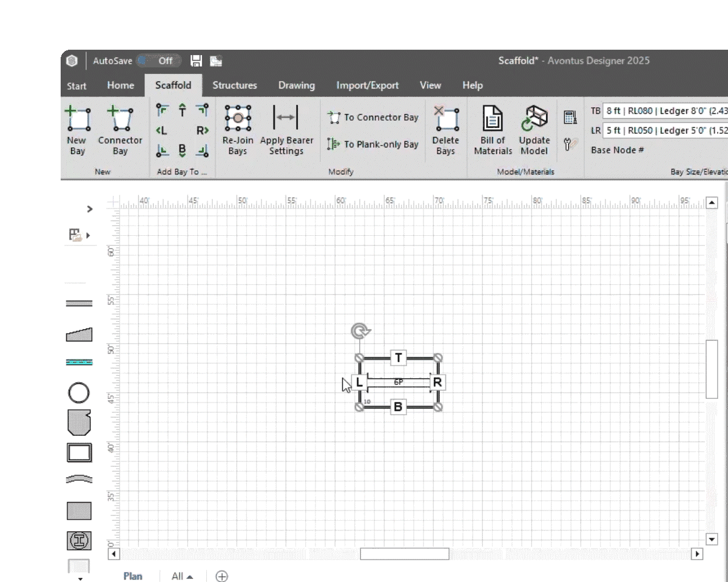The height and width of the screenshot is (582, 728).
Task: Click the horizontal scrollbar thumb
Action: click(x=405, y=554)
